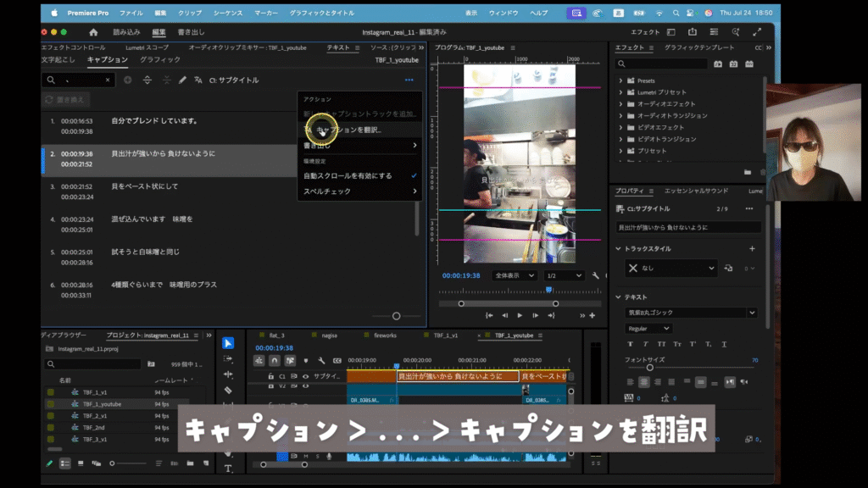Image resolution: width=868 pixels, height=488 pixels.
Task: Left align caption text
Action: tap(630, 382)
